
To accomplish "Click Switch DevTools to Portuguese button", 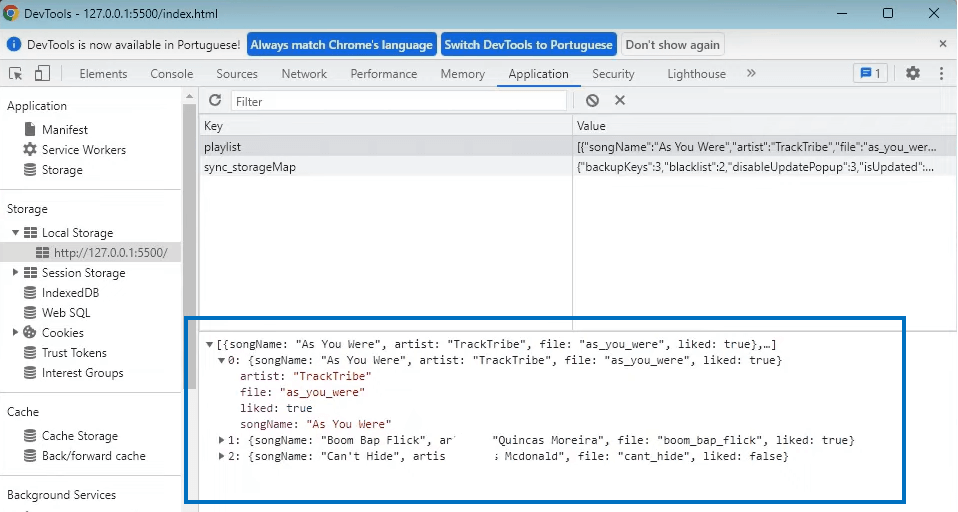I will point(528,45).
